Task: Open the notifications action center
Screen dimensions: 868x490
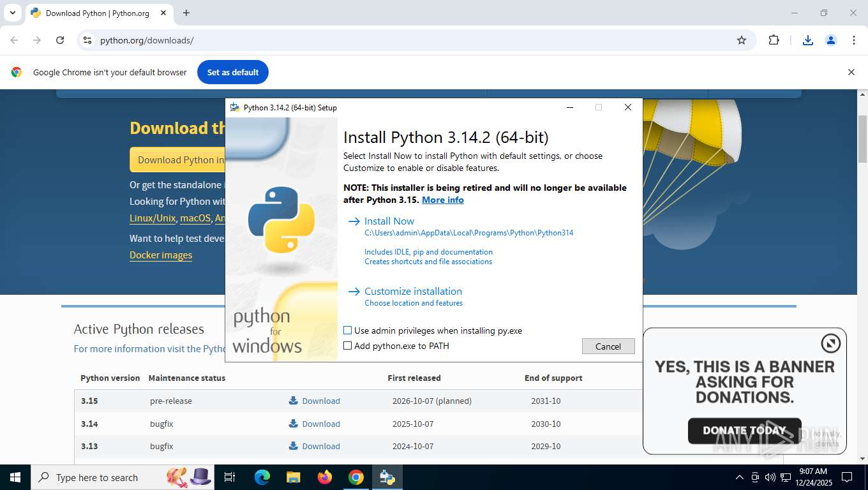Action: coord(847,477)
